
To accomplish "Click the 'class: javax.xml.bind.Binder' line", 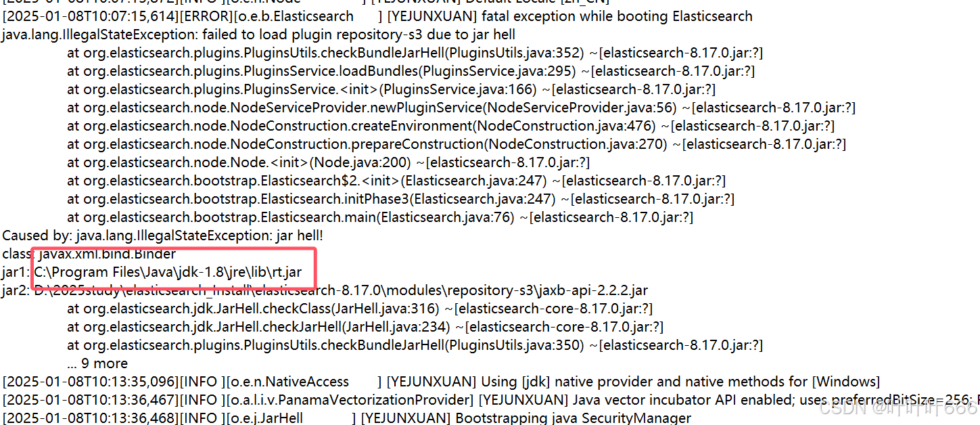I will (89, 254).
